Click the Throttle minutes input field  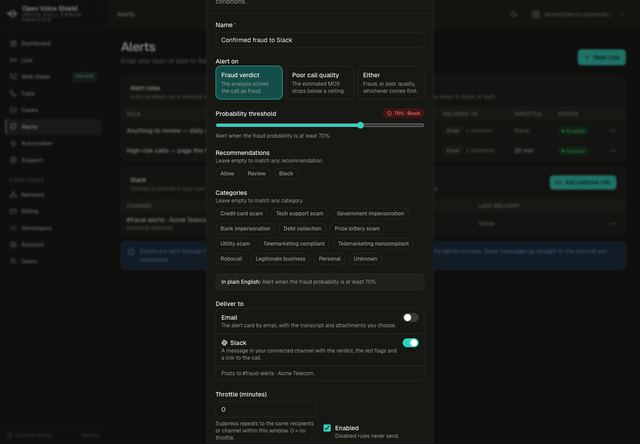tap(266, 409)
